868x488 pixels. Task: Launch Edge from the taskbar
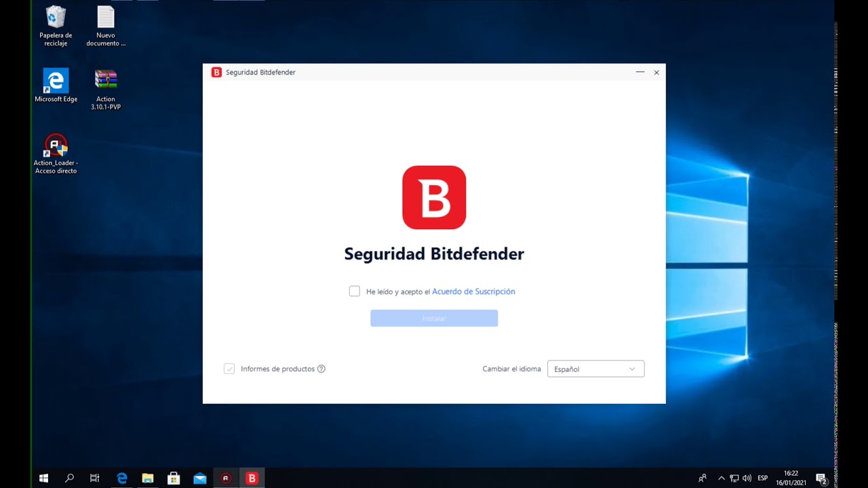coord(122,478)
